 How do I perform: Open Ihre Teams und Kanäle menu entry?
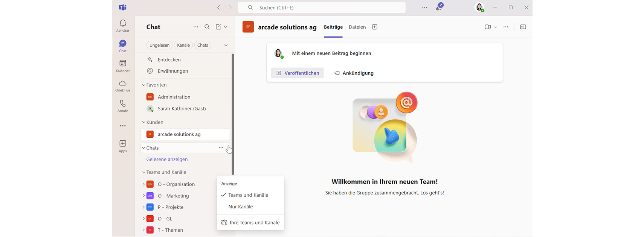250,222
